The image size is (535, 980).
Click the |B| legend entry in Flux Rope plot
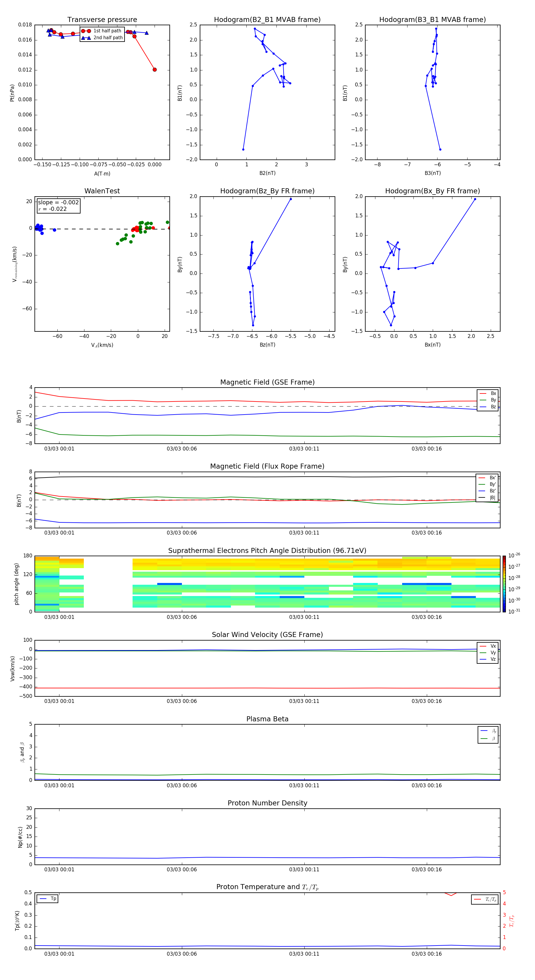(x=487, y=498)
